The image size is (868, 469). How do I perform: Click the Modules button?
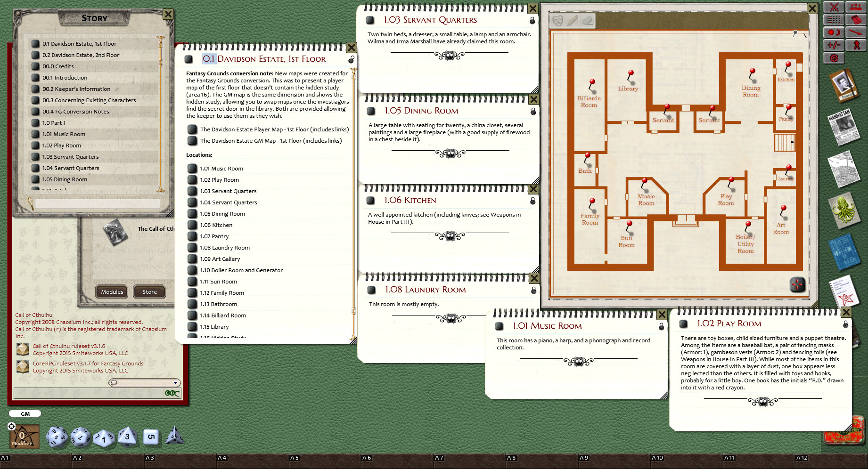(x=112, y=292)
